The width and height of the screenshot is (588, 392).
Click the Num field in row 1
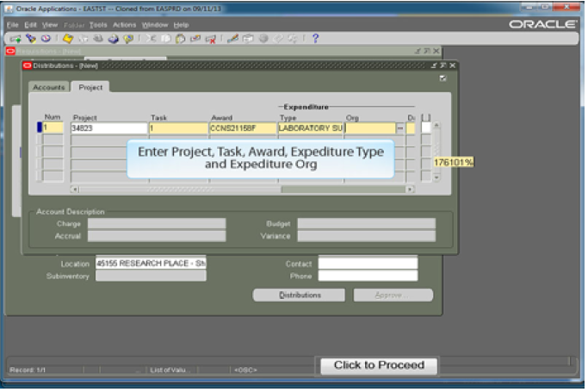click(x=53, y=128)
